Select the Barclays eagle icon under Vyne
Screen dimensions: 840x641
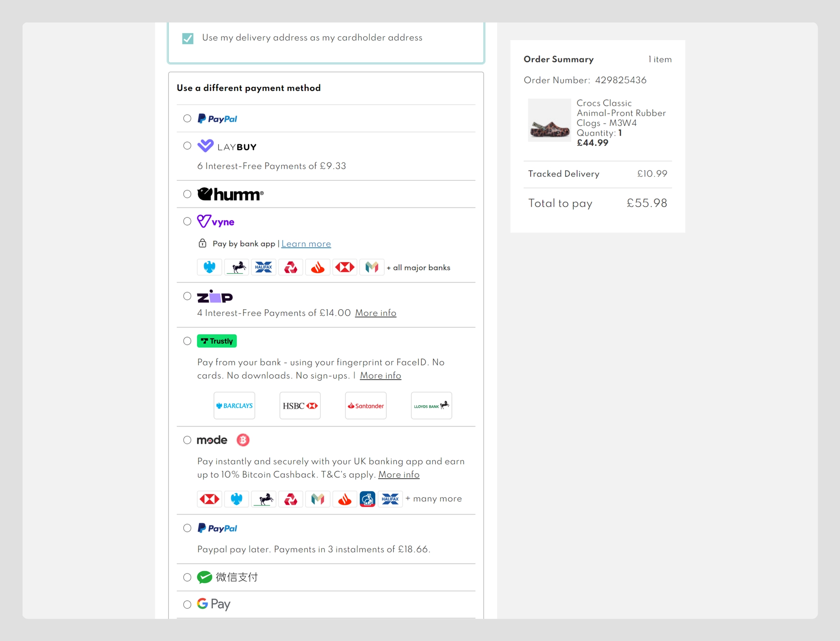(x=209, y=267)
